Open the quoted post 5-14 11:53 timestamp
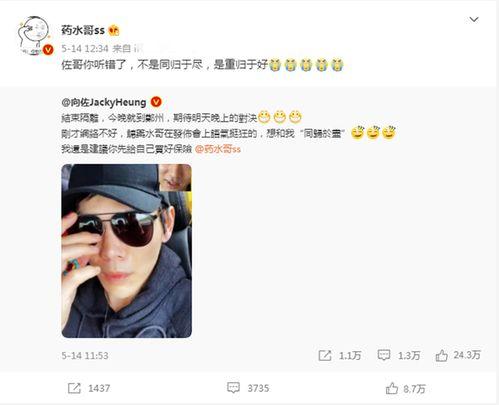This screenshot has height=405, width=499. tap(85, 356)
